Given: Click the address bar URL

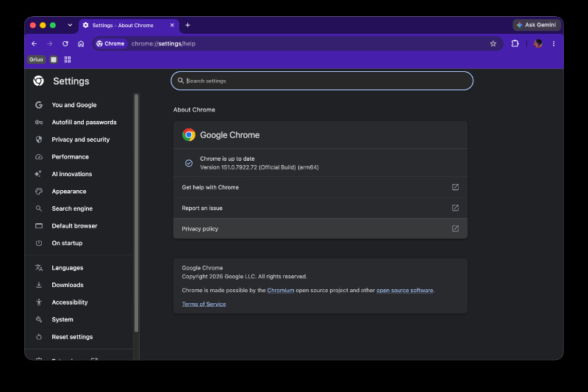Looking at the screenshot, I should [163, 44].
